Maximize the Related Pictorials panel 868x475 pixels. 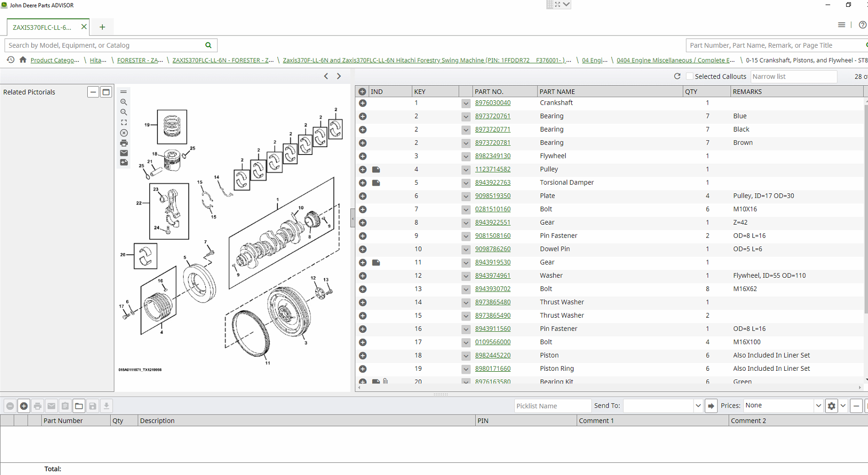(x=106, y=92)
